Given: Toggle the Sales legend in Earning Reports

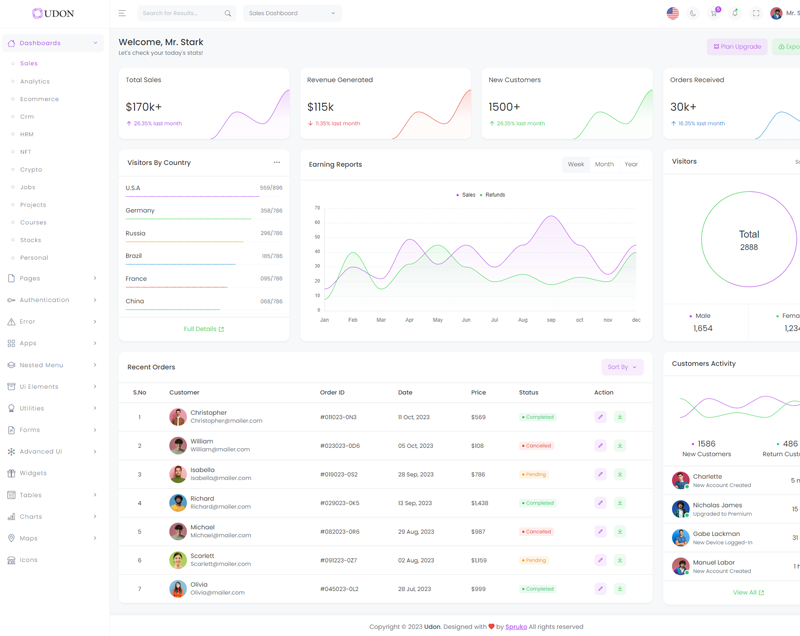Looking at the screenshot, I should tap(466, 195).
